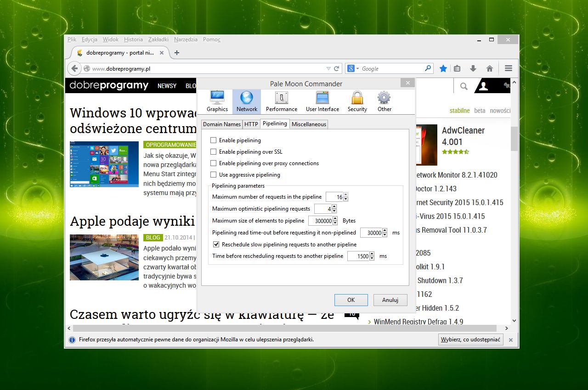Increase maximum number of requests in pipeline

[345, 195]
